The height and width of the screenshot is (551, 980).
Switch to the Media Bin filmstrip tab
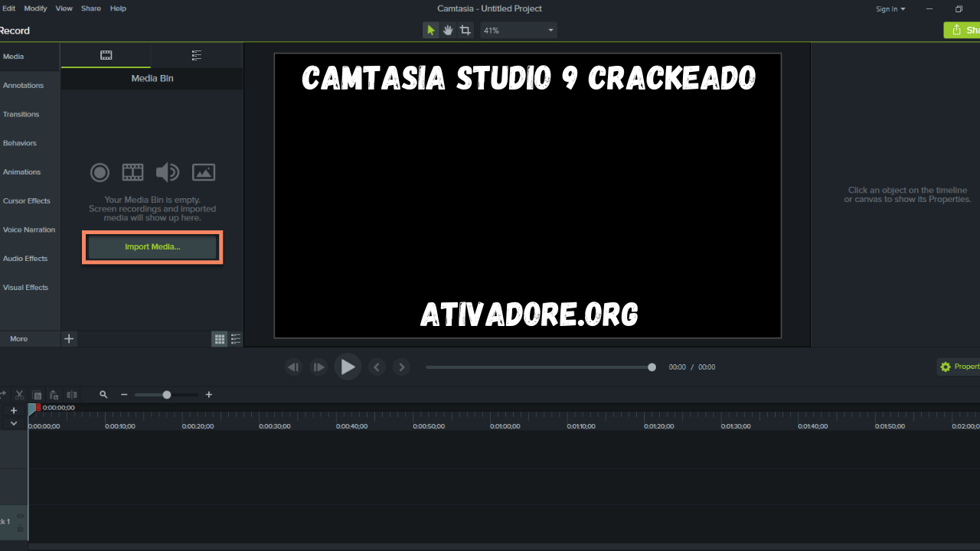(106, 55)
